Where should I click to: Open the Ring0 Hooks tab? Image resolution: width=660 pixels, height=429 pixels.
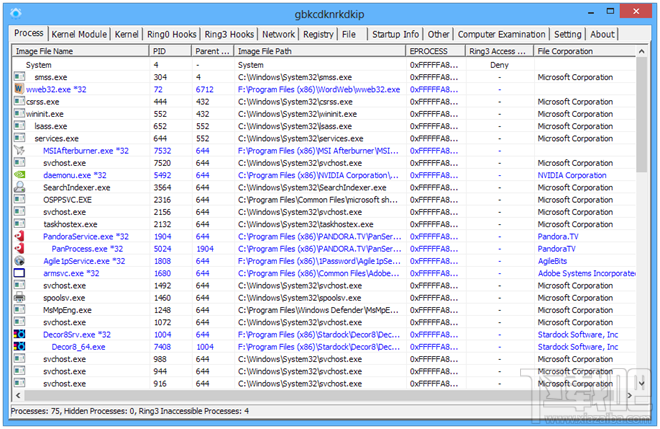[171, 34]
